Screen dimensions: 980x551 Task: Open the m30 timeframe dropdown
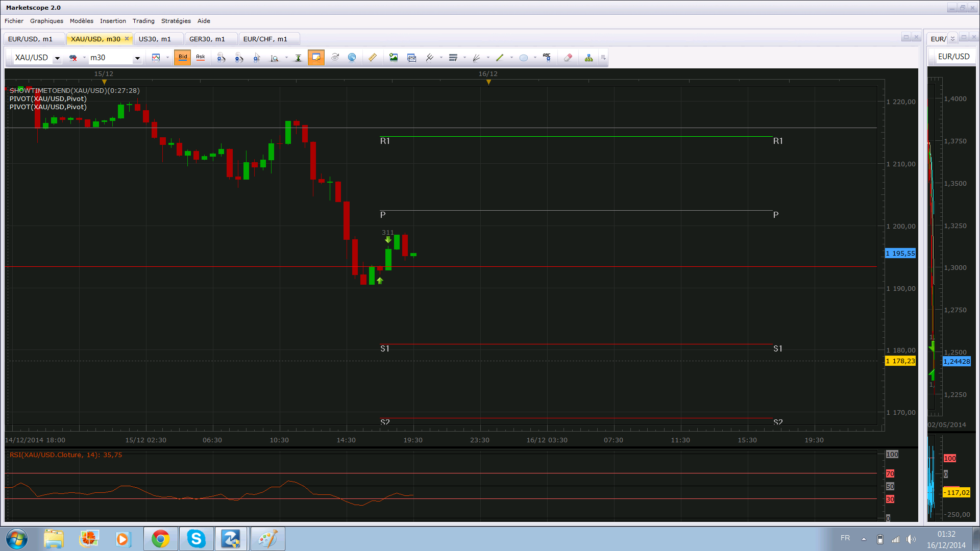point(137,58)
